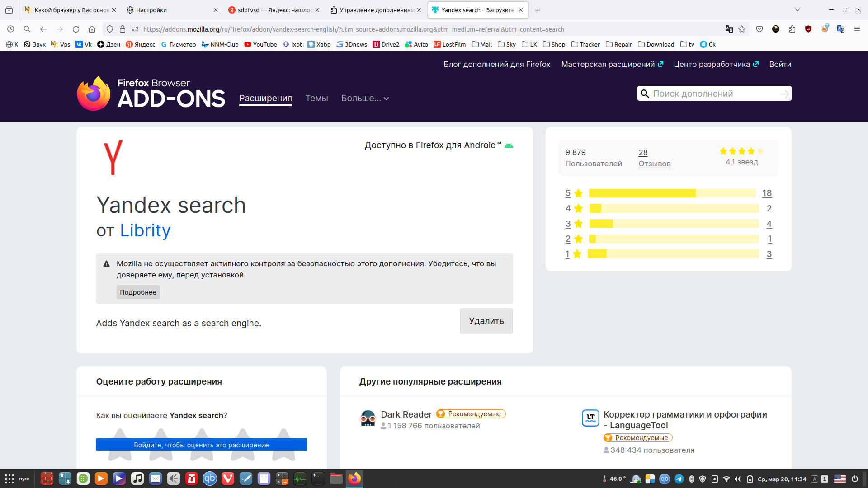Image resolution: width=868 pixels, height=488 pixels.
Task: Open the Wi-Fi network tray icon
Action: 726,479
